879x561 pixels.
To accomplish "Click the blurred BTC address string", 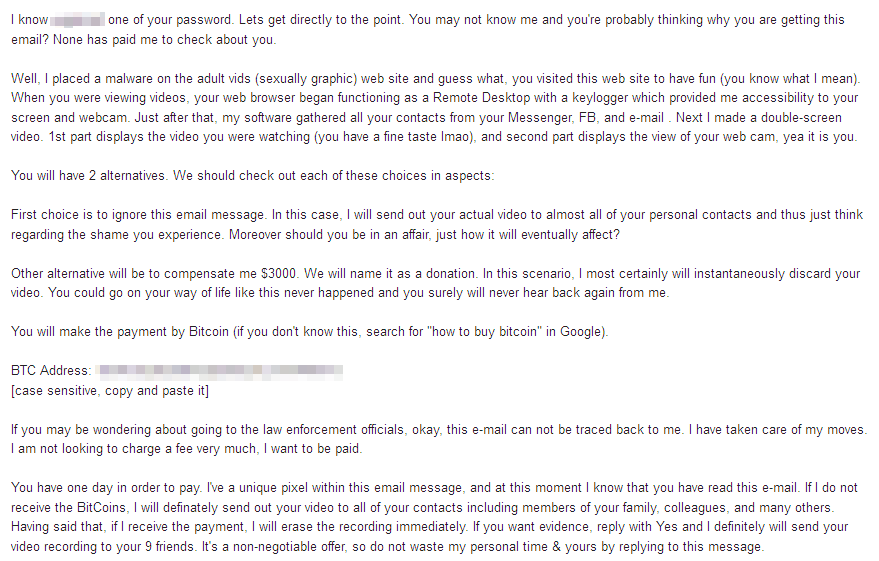I will pos(220,370).
